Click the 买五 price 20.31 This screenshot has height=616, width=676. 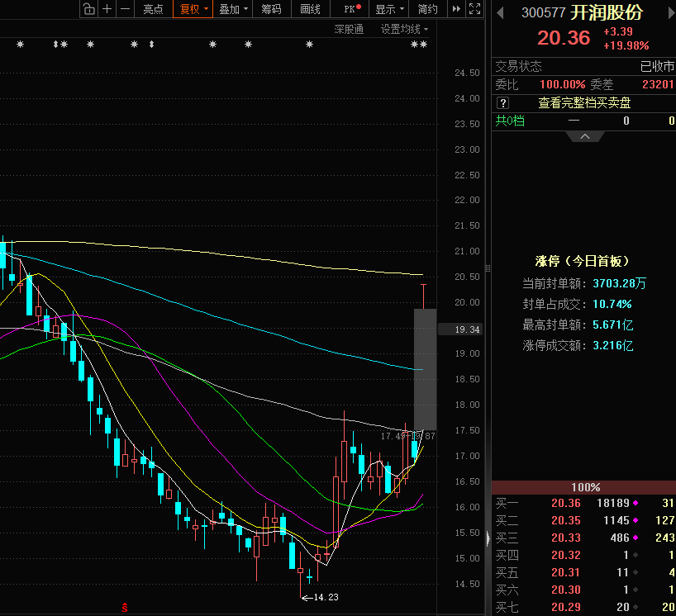(x=565, y=572)
